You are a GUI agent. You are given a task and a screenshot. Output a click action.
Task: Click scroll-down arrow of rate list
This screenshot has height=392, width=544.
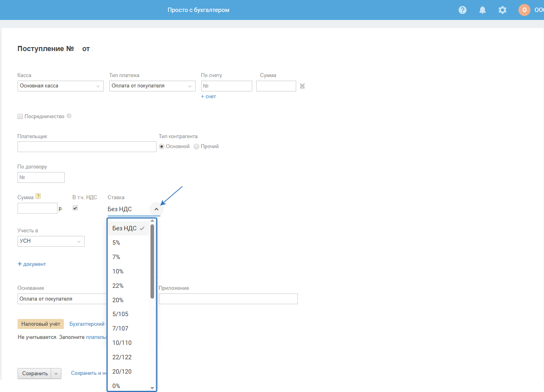coord(152,388)
